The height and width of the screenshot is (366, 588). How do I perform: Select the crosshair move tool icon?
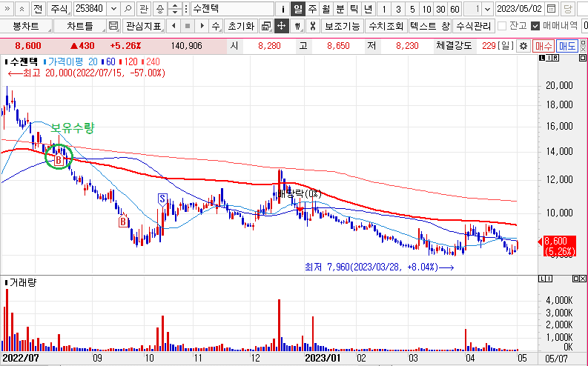click(x=281, y=26)
